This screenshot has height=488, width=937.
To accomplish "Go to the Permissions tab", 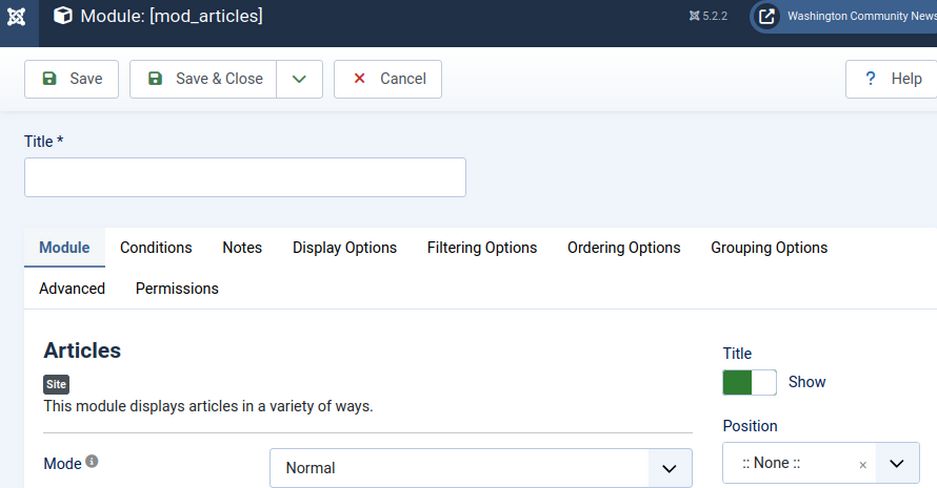I will tap(177, 289).
